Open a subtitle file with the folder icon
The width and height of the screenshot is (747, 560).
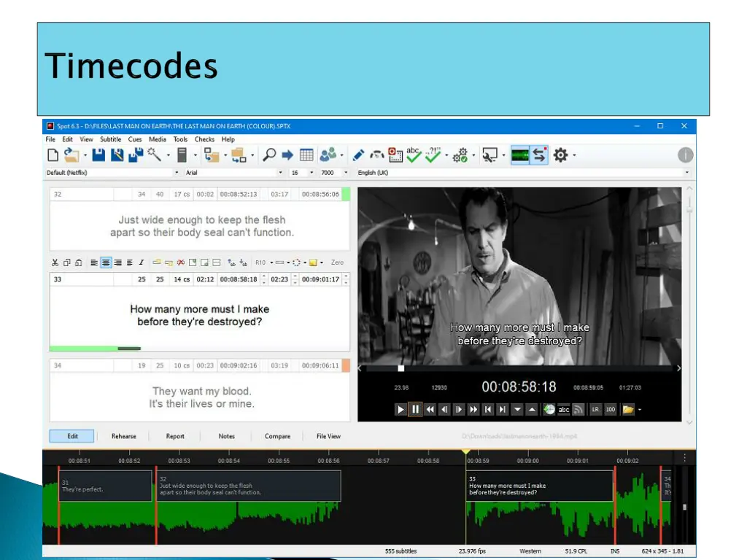[x=71, y=155]
